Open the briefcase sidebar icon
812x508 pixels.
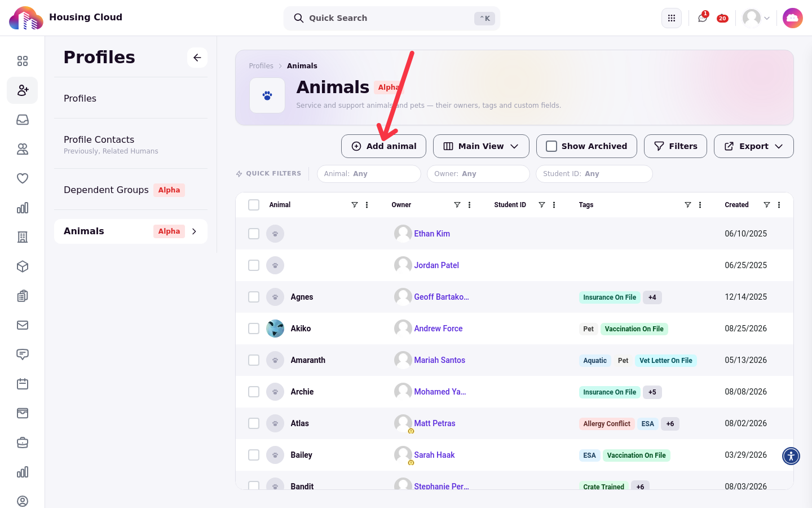click(23, 443)
